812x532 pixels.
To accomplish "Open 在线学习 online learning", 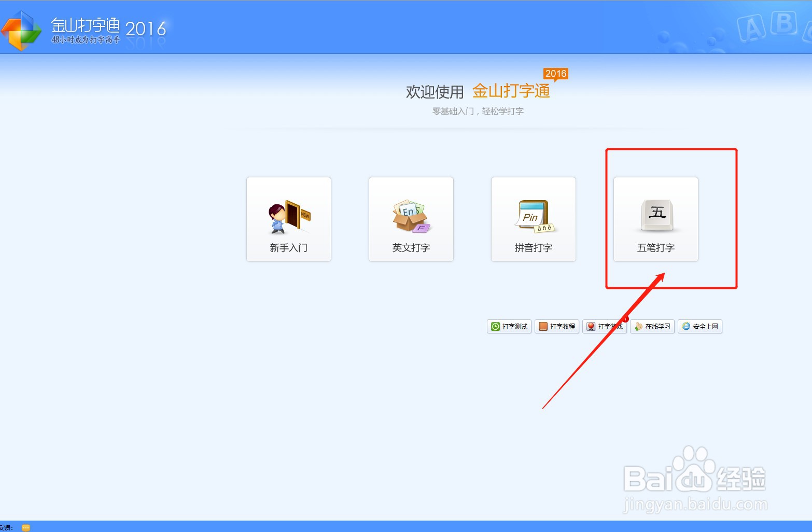I will [x=652, y=326].
